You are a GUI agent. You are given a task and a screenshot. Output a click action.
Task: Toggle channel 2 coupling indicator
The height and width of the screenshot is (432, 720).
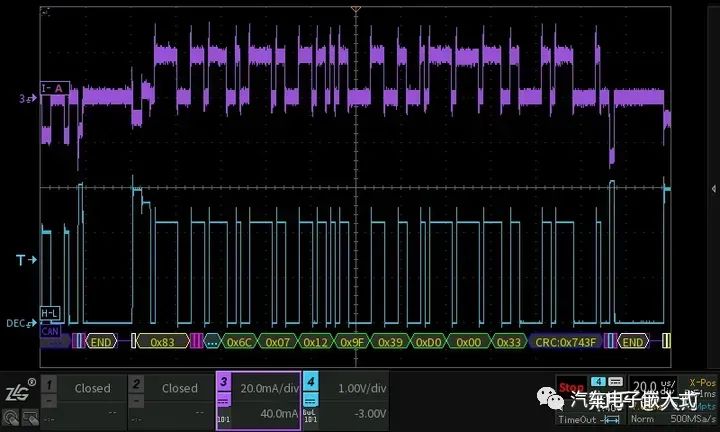tap(136, 401)
